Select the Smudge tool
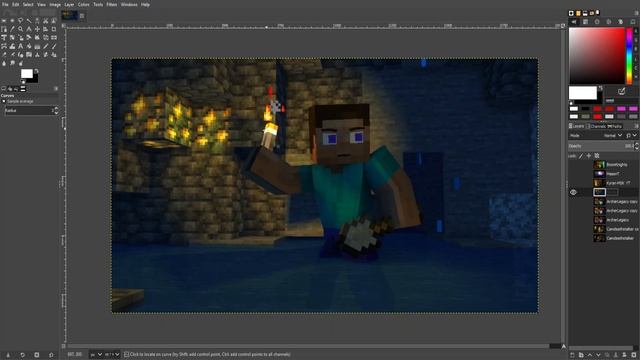Screen dimensions: 640x360 tap(12, 63)
